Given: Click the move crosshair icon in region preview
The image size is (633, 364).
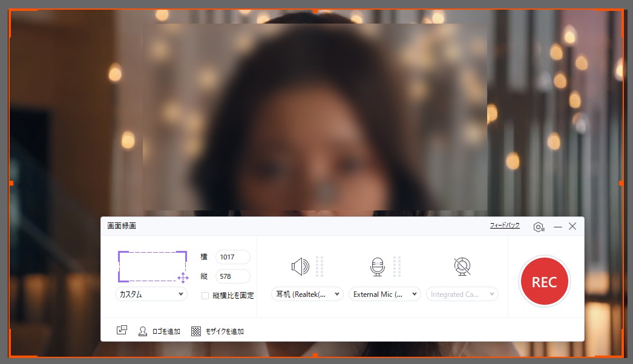Looking at the screenshot, I should pos(183,278).
